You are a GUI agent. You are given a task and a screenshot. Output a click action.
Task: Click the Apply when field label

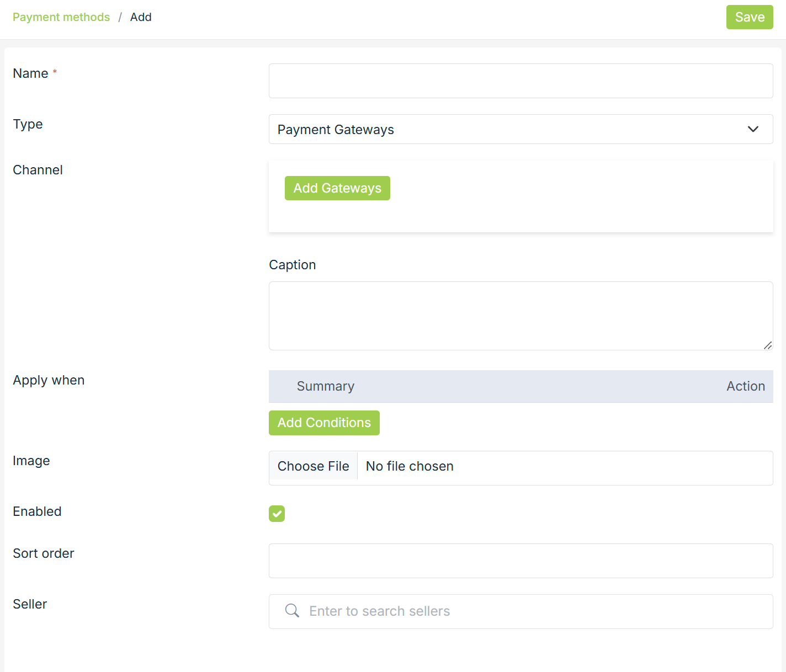49,380
